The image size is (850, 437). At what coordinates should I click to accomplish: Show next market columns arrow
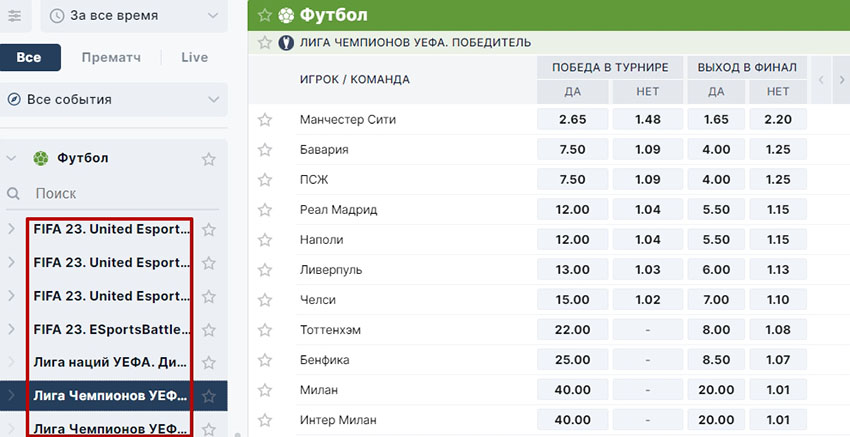tap(841, 80)
